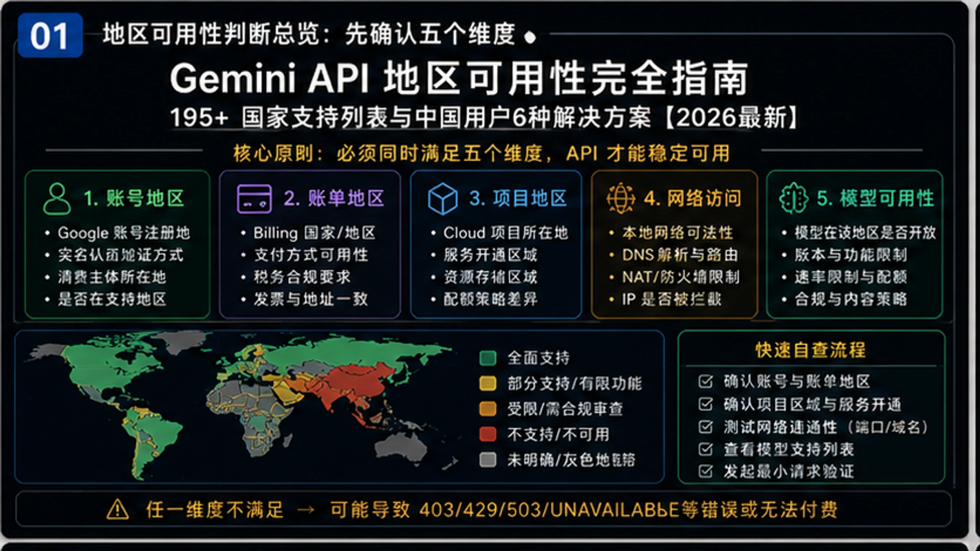980x551 pixels.
Task: Click the legend label 不支持/不可用
Action: tap(559, 434)
